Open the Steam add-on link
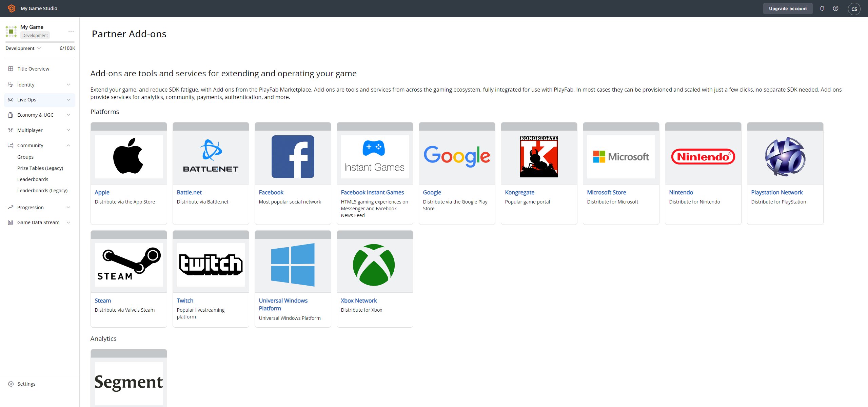 103,301
